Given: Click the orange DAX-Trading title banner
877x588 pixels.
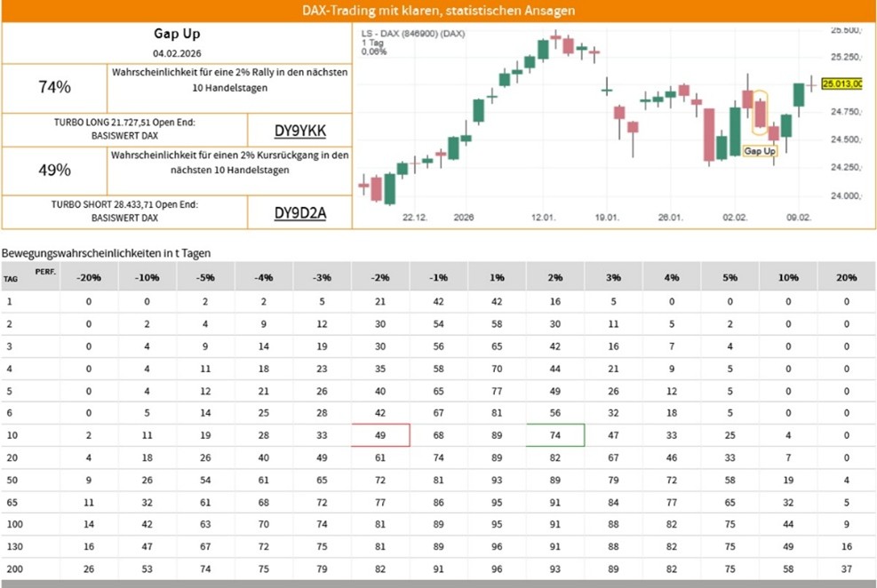Looking at the screenshot, I should [438, 11].
